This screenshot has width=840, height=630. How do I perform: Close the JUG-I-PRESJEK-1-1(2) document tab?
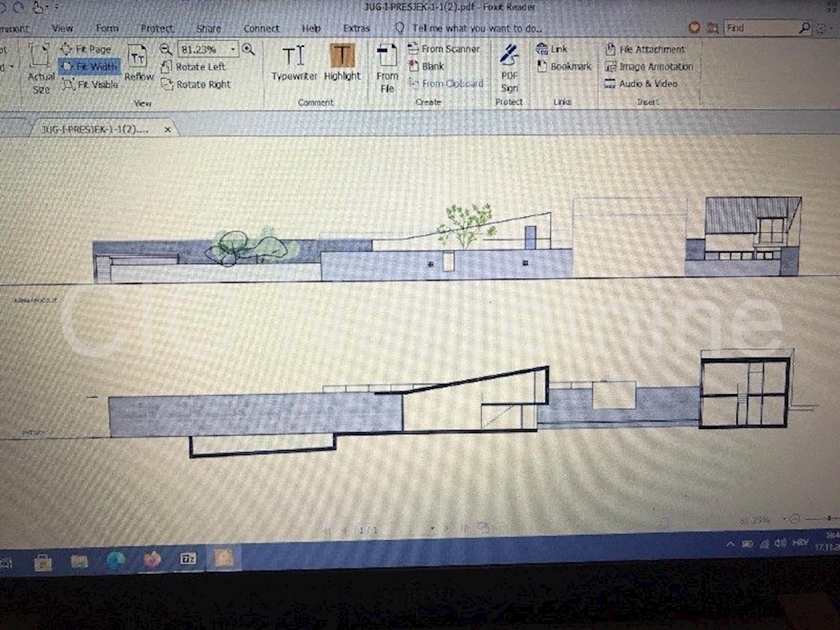pos(167,129)
